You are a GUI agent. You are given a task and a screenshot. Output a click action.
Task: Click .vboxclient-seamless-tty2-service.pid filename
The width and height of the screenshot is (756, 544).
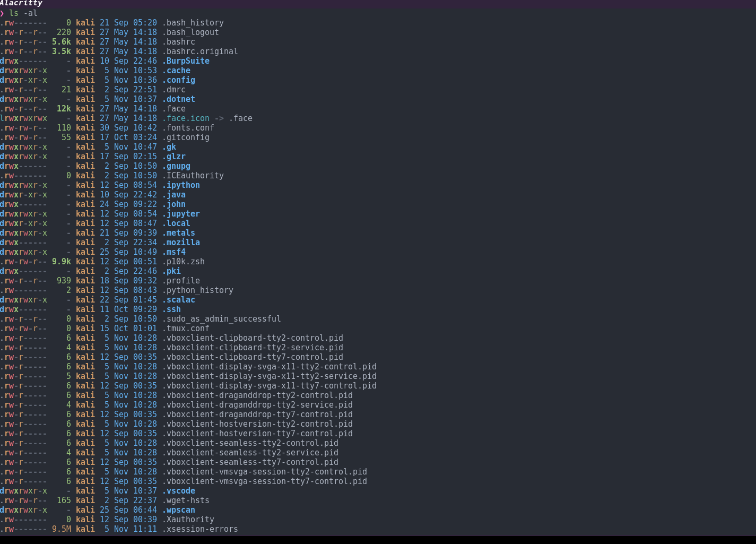pos(250,453)
